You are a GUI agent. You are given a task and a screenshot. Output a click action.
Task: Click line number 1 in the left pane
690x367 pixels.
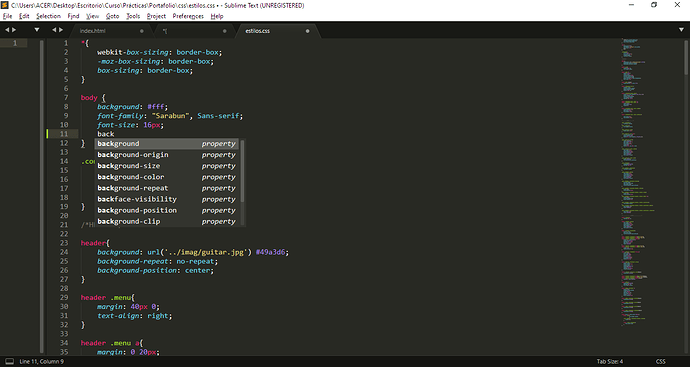tap(15, 43)
